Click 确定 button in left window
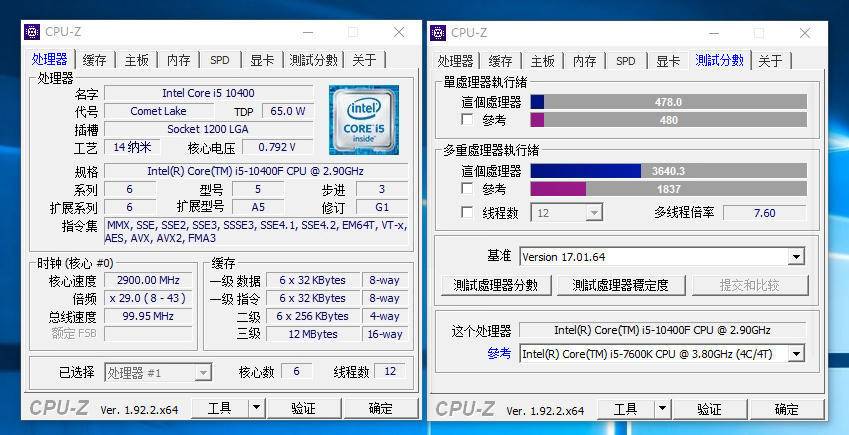This screenshot has width=849, height=435. point(381,408)
